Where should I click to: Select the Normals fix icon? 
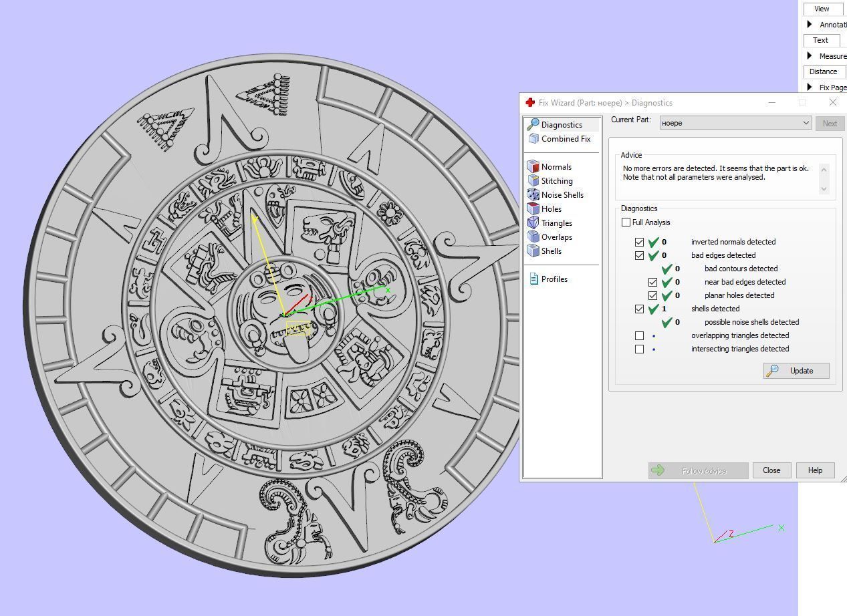[x=533, y=166]
